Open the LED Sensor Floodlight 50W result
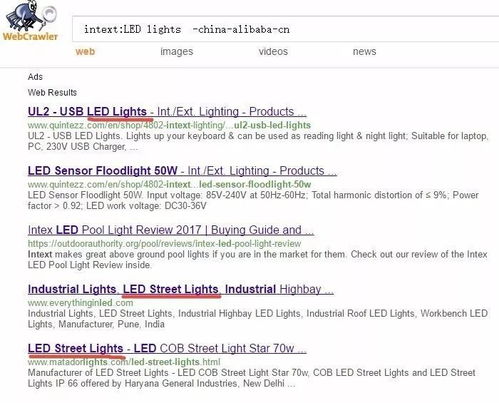The width and height of the screenshot is (499, 403). [x=182, y=171]
